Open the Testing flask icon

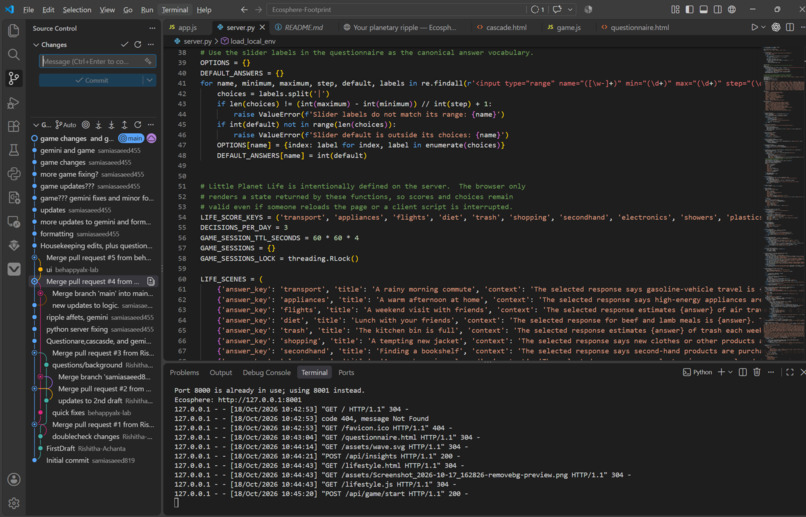coord(14,150)
